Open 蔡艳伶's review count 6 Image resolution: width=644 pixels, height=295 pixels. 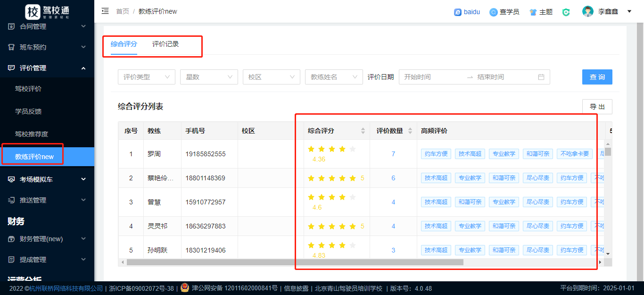(393, 178)
